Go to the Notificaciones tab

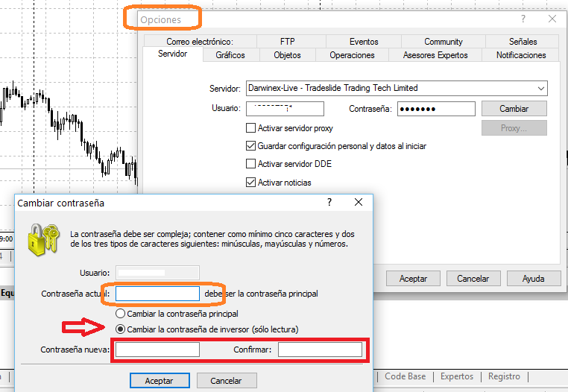[x=521, y=55]
